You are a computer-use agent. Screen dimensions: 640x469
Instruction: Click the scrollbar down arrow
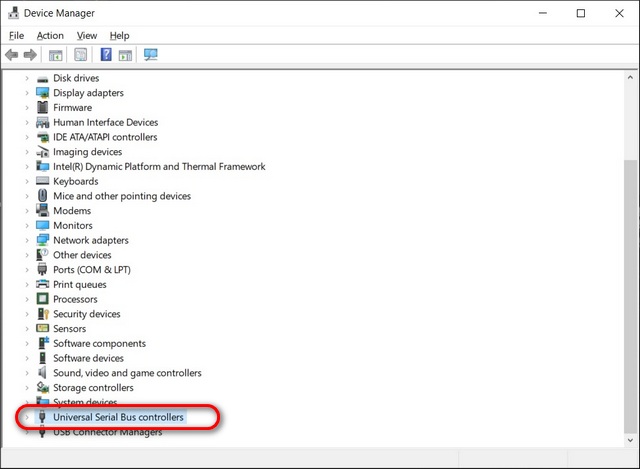click(x=630, y=440)
